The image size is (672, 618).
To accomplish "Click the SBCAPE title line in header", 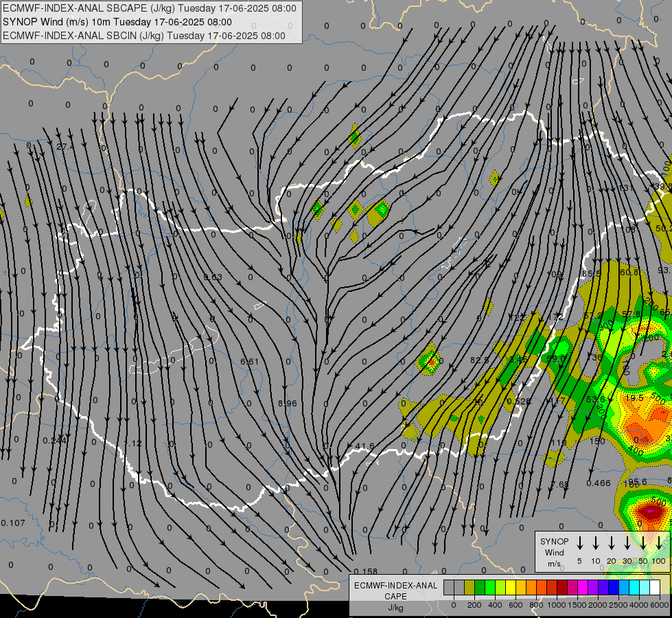I will click(x=150, y=8).
